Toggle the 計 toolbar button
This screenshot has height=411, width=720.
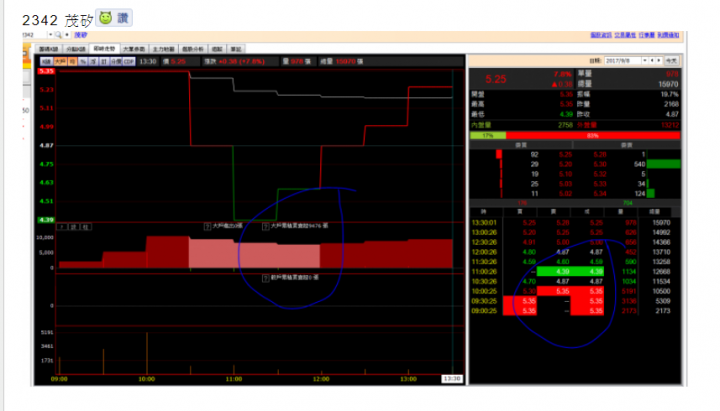[104, 61]
